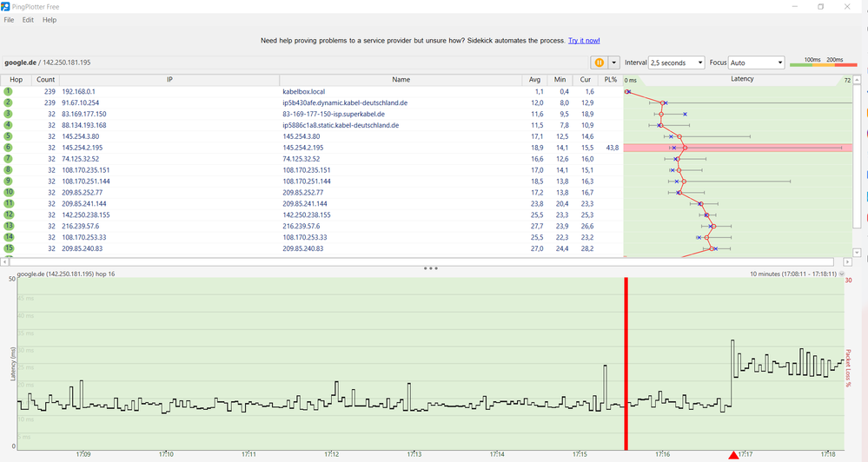Screen dimensions: 868x462
Task: Click the Avg column header
Action: [534, 80]
